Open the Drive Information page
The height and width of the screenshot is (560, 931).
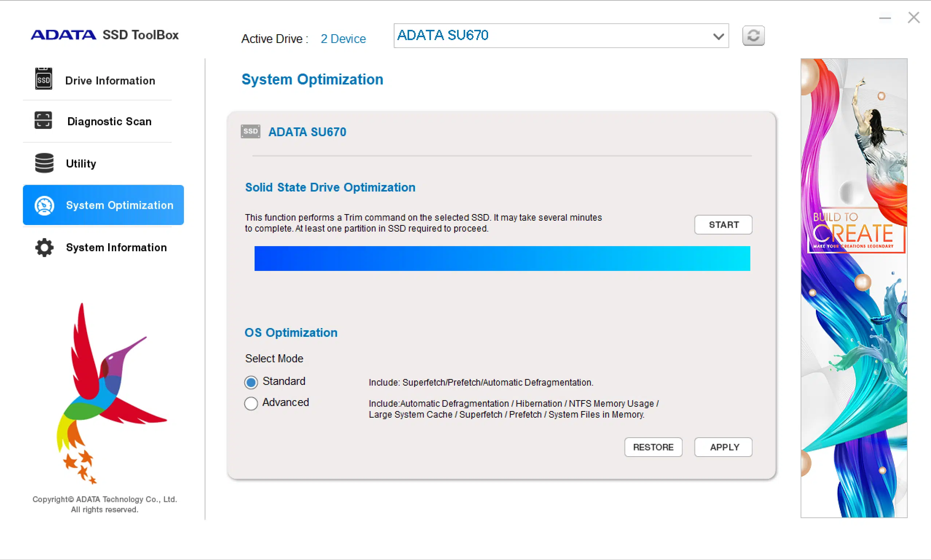pos(97,80)
